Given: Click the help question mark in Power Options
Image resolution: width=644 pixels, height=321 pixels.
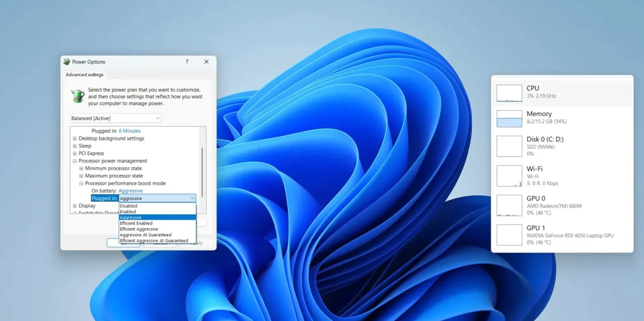Looking at the screenshot, I should [187, 62].
